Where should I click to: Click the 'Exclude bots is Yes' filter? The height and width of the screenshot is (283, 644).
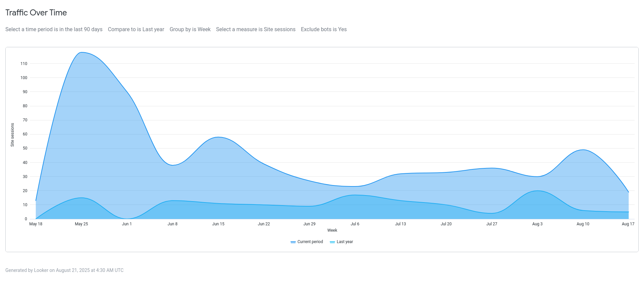tap(324, 30)
